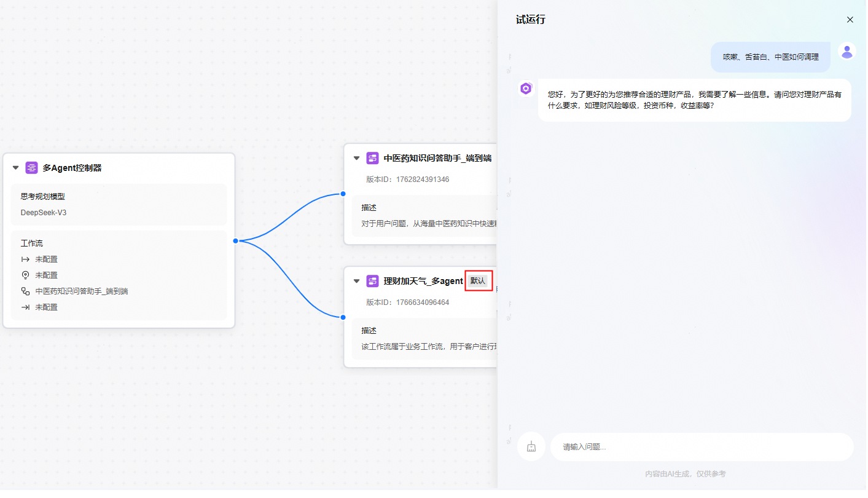The image size is (868, 498).
Task: Click the 理财加天气_多agent node workflow icon
Action: pos(372,281)
